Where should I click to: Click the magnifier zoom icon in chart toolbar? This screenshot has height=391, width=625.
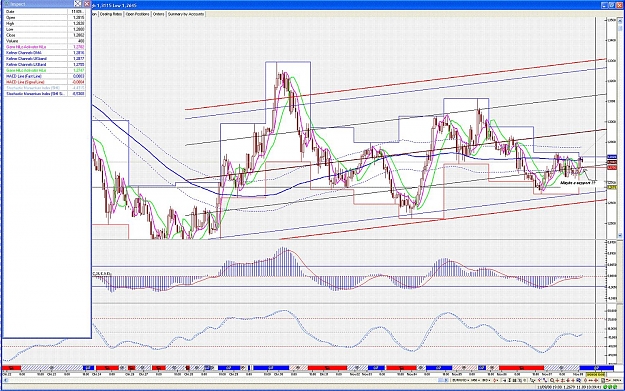[x=552, y=380]
